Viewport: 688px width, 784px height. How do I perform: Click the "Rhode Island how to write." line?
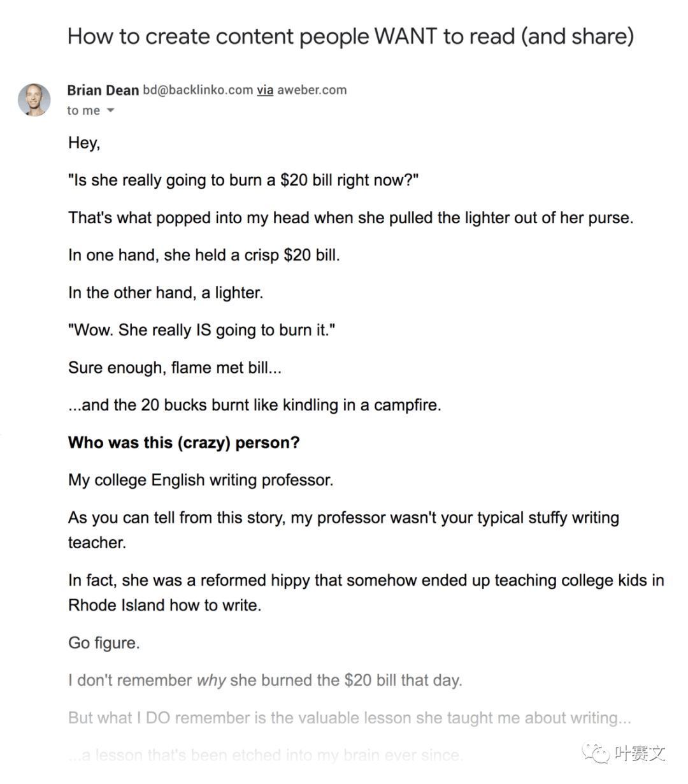point(165,605)
